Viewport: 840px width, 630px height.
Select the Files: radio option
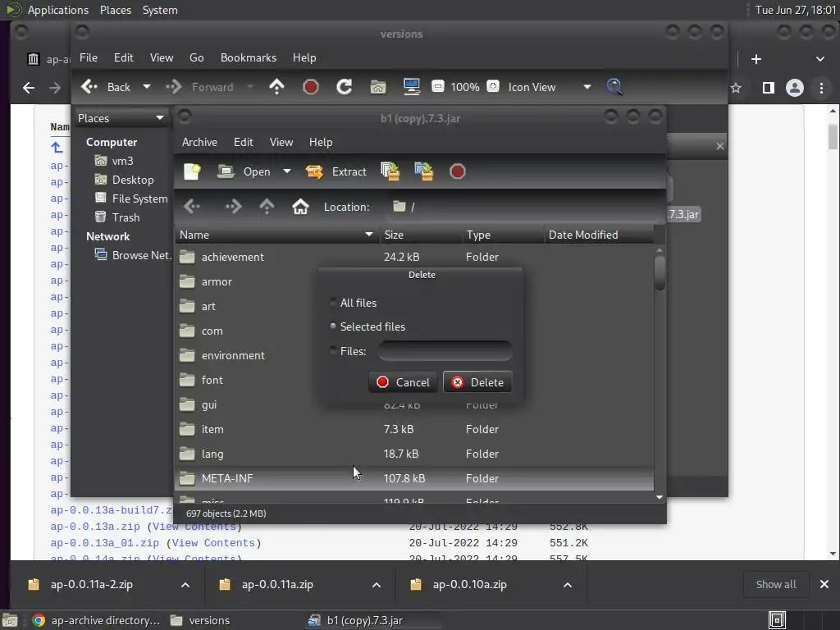(x=333, y=350)
